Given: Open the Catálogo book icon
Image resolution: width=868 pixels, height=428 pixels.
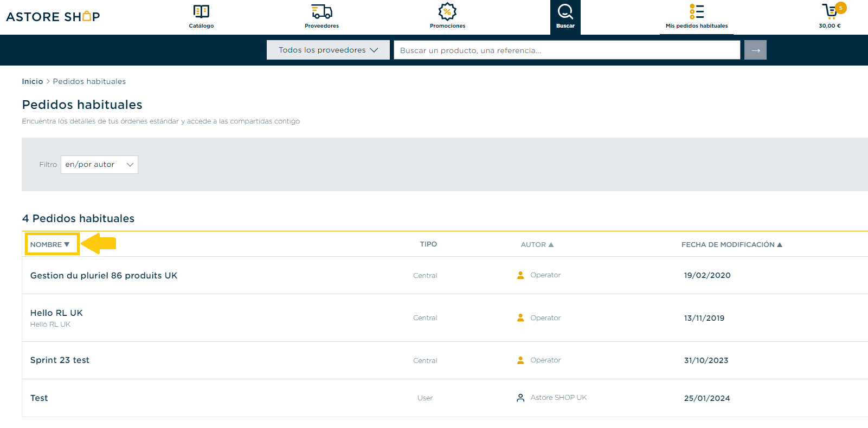Looking at the screenshot, I should (201, 11).
